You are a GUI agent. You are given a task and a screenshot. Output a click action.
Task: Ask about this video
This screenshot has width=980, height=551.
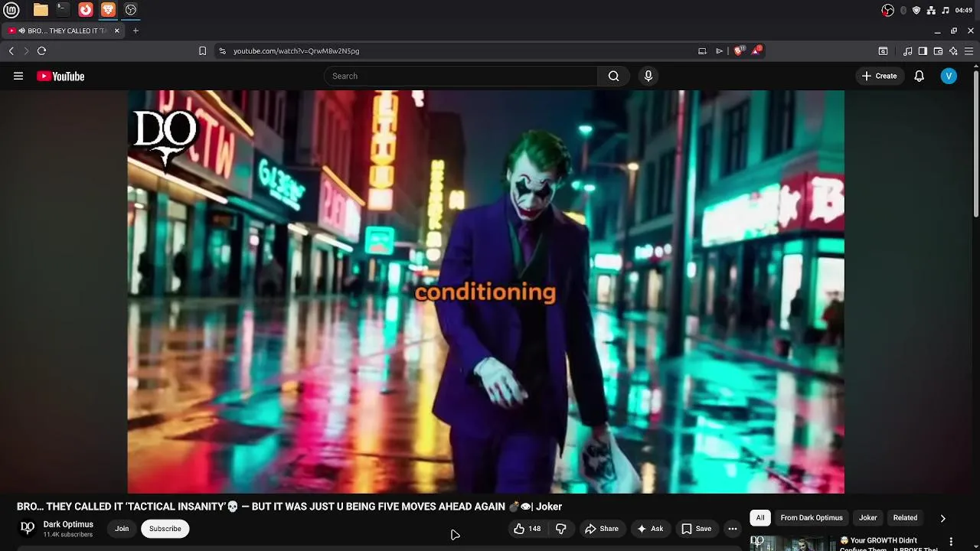(x=650, y=529)
